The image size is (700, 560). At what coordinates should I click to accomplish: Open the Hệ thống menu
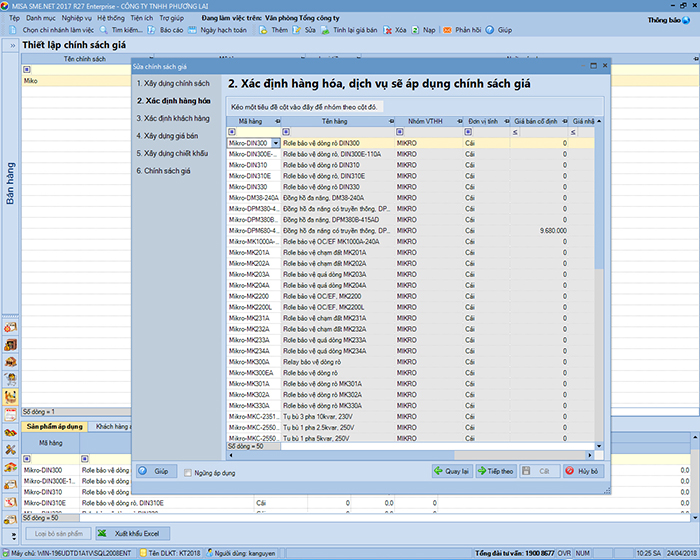click(x=111, y=18)
